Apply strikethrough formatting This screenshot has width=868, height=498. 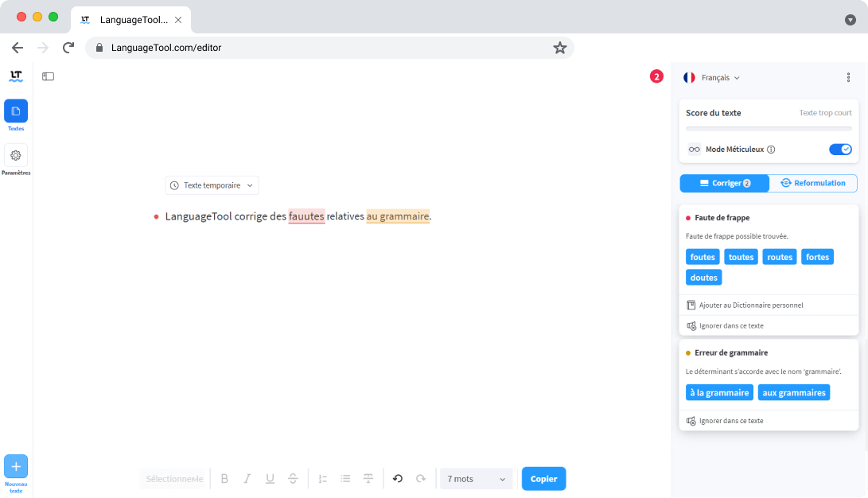click(293, 479)
